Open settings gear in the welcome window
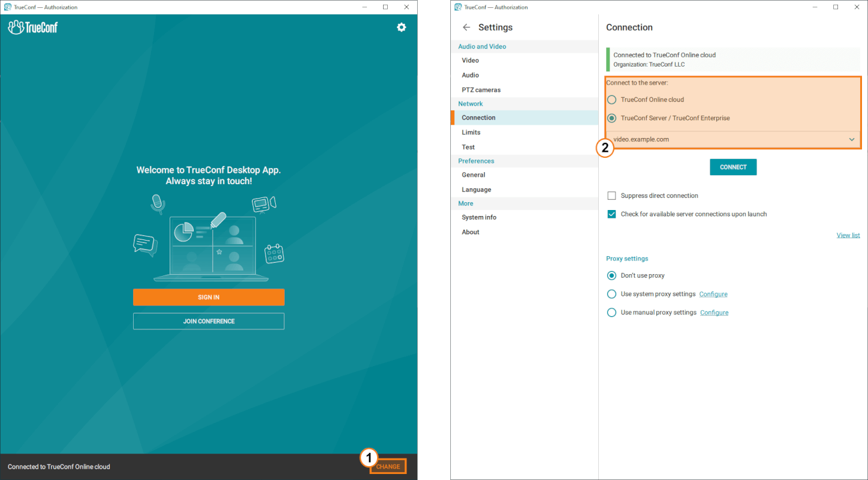Image resolution: width=868 pixels, height=480 pixels. click(402, 27)
